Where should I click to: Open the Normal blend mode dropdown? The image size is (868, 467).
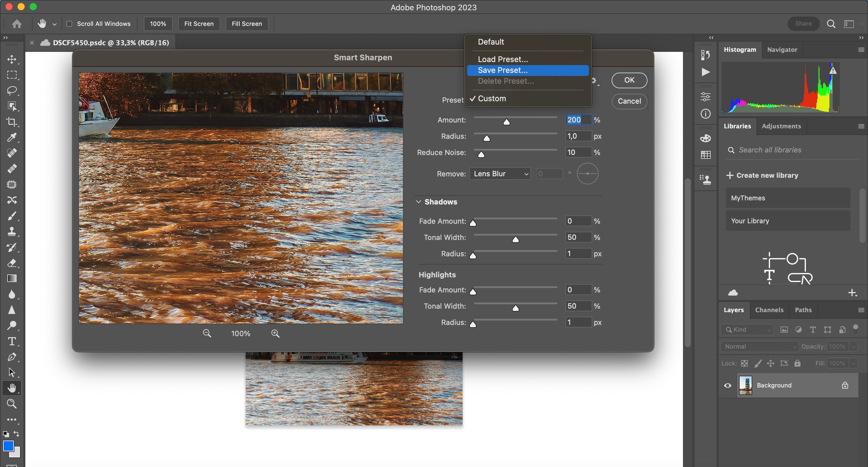tap(760, 346)
